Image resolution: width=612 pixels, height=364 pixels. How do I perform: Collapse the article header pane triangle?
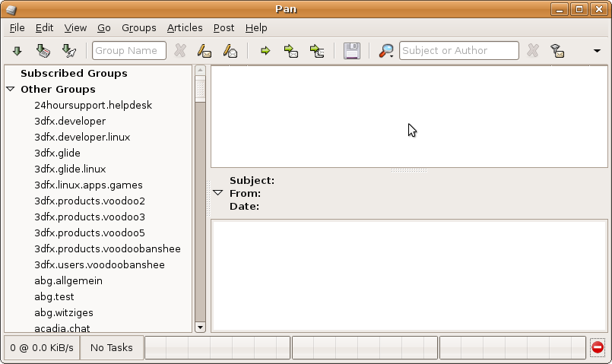pyautogui.click(x=218, y=193)
